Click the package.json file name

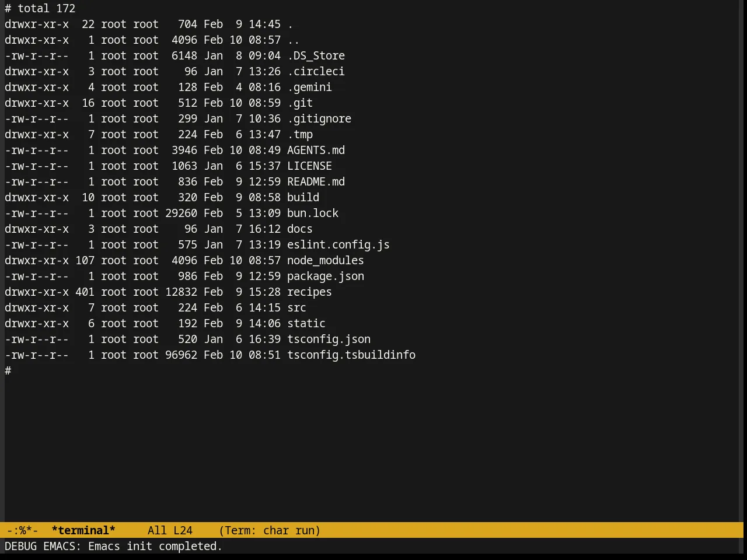[326, 276]
